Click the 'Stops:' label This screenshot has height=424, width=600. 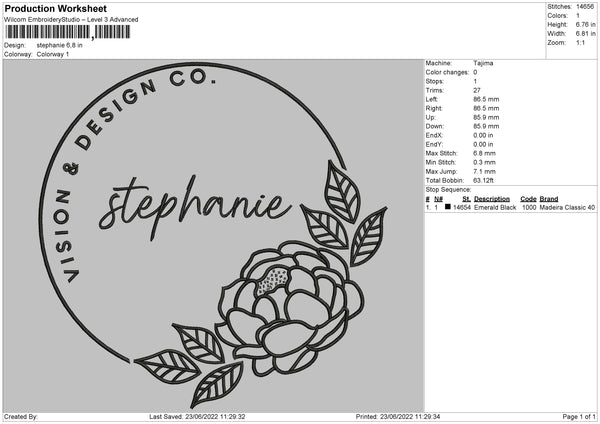coord(434,82)
